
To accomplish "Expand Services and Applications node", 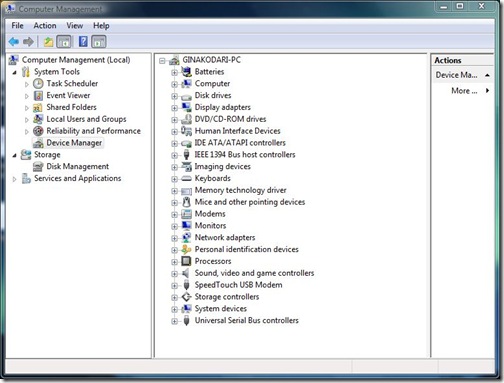I will [14, 179].
